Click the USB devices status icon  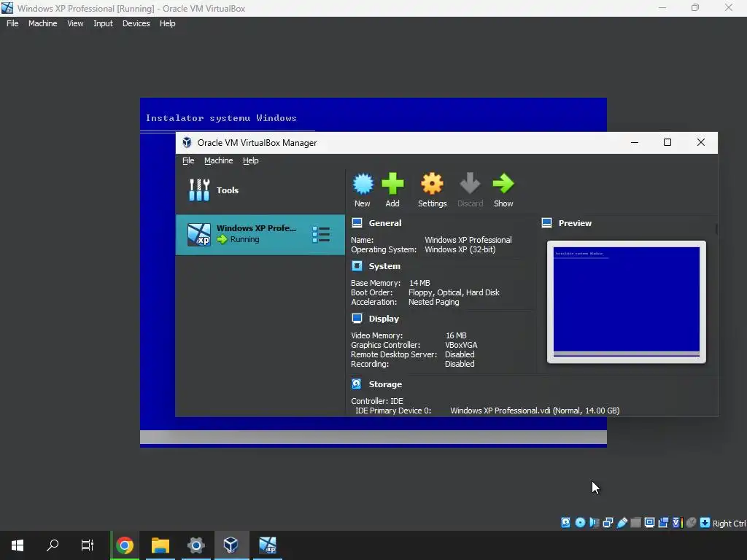tap(622, 522)
